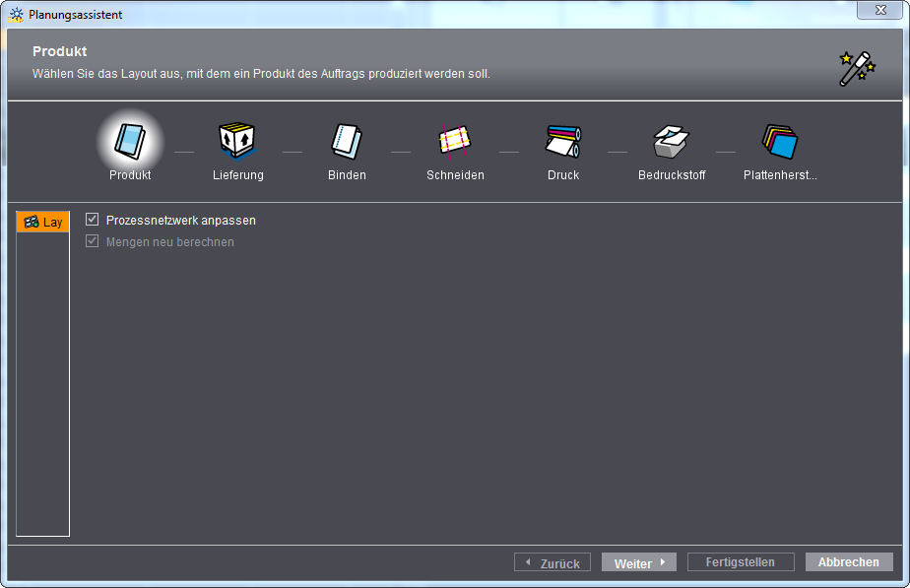This screenshot has height=588, width=910.
Task: Open the Binden step icon
Action: click(347, 141)
